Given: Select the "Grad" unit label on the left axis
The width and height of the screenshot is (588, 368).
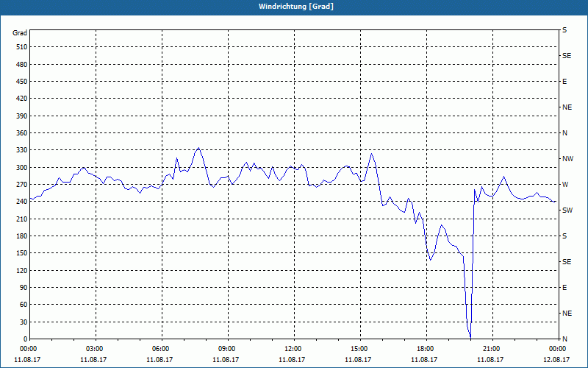Looking at the screenshot, I should click(20, 33).
